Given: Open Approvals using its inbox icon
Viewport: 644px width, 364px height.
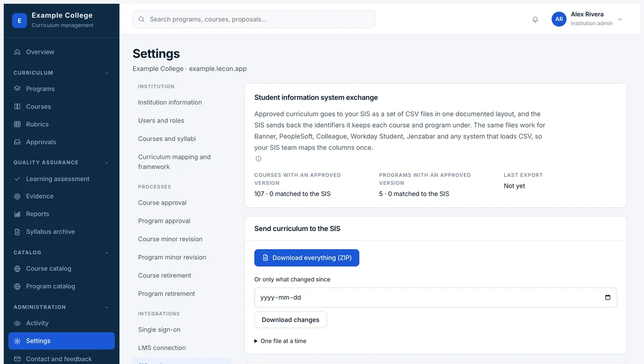Looking at the screenshot, I should 17,142.
